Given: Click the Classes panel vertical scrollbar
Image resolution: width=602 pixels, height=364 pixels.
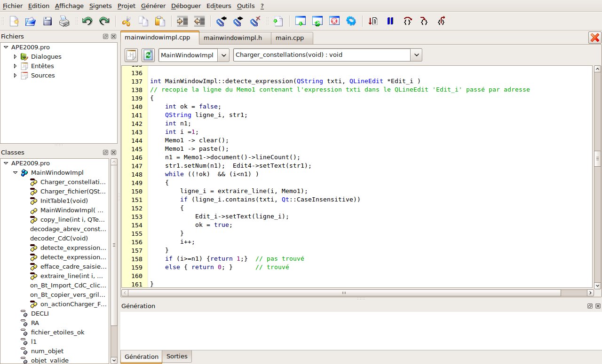Looking at the screenshot, I should pyautogui.click(x=113, y=246).
